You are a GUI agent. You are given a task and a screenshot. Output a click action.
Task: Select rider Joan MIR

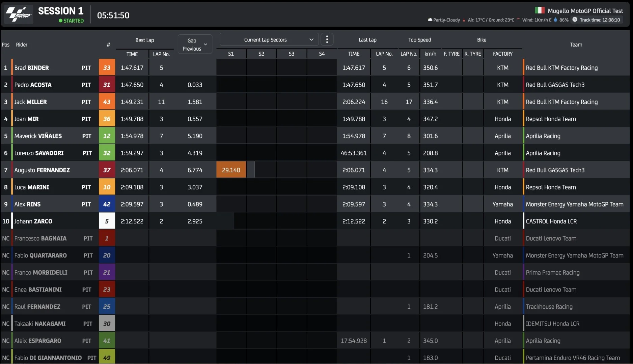tap(27, 119)
